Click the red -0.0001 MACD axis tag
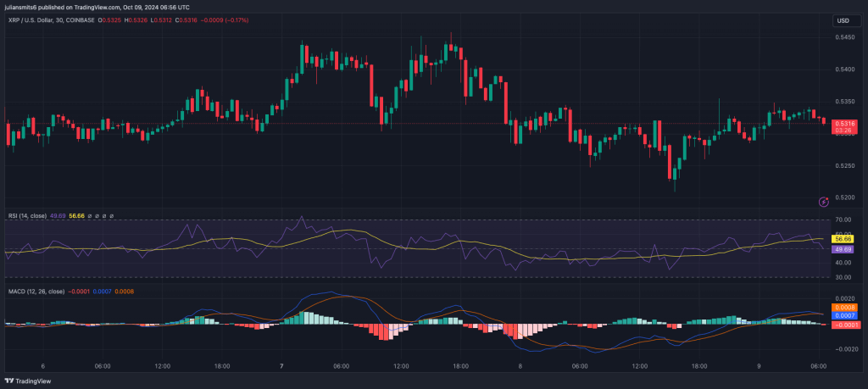Viewport: 868px width, 389px height. coord(847,325)
